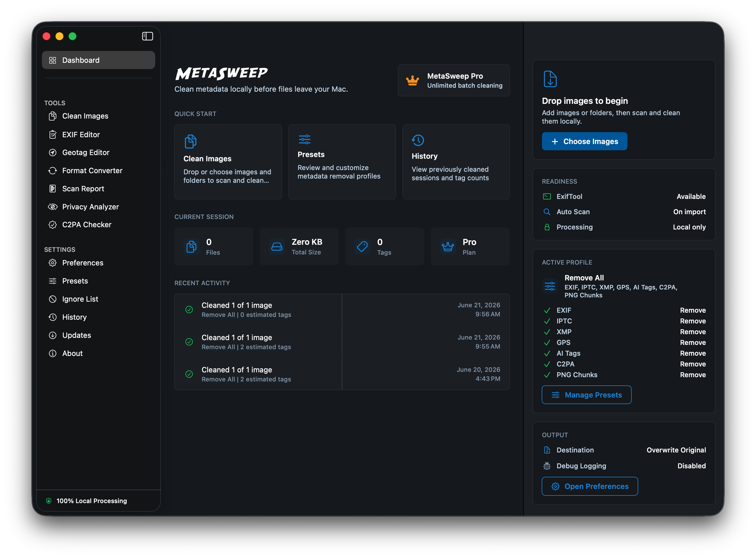Click the EXIF checkmark in active profile
The height and width of the screenshot is (558, 756).
click(x=547, y=310)
